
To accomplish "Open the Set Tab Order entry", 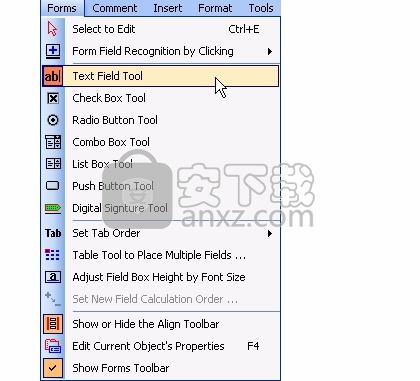I will coord(160,233).
